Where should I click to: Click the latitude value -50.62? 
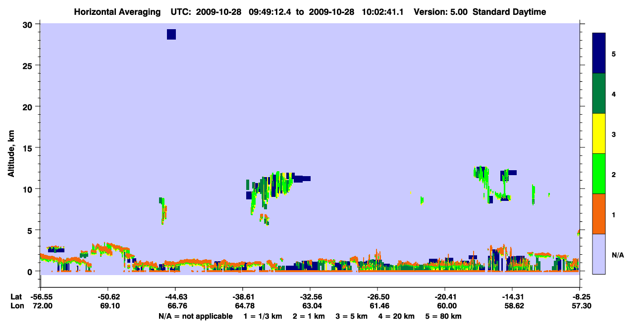coord(108,297)
